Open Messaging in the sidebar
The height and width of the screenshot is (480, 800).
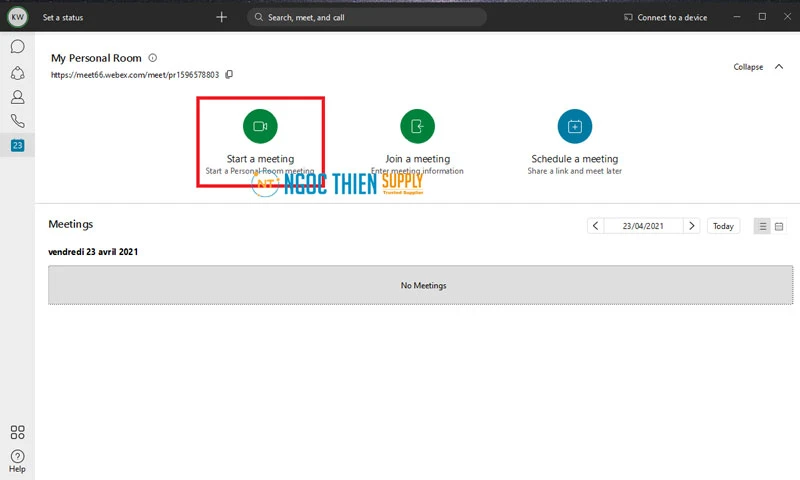click(17, 46)
